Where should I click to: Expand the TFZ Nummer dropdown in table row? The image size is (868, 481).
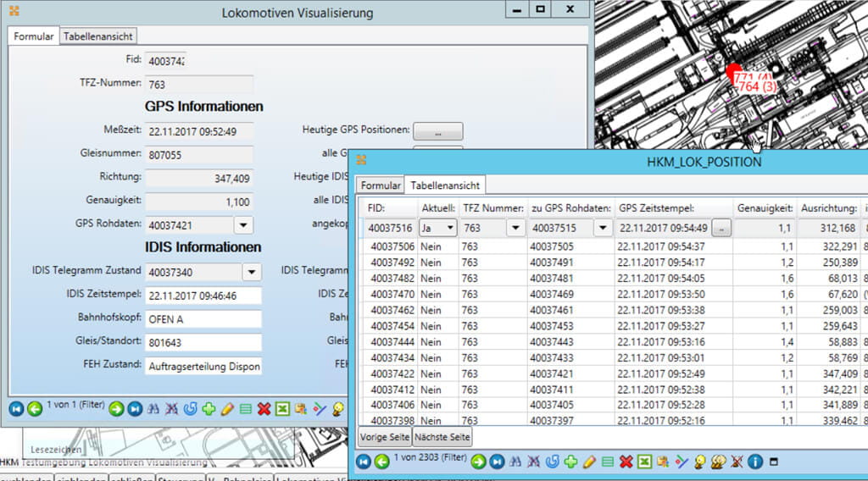515,228
